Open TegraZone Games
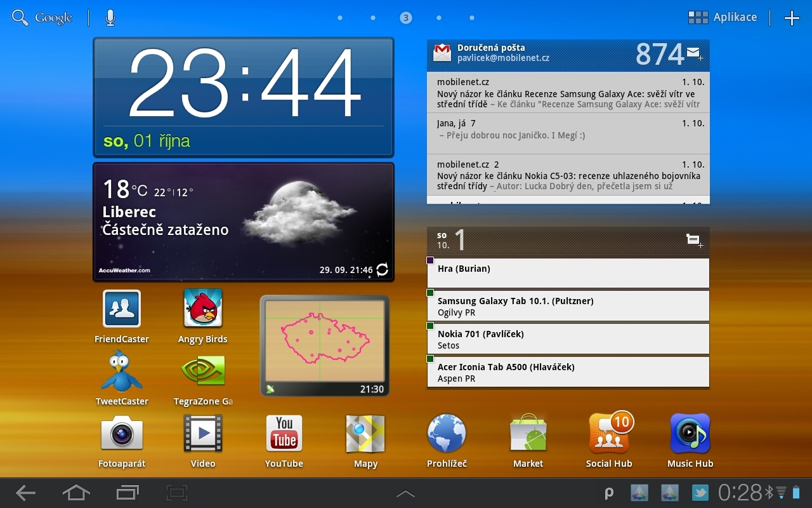812x508 pixels. tap(202, 371)
